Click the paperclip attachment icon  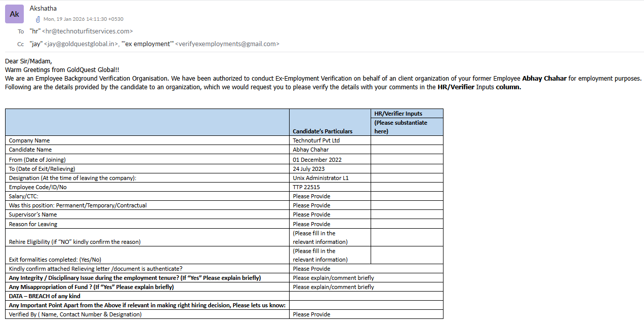coord(37,19)
